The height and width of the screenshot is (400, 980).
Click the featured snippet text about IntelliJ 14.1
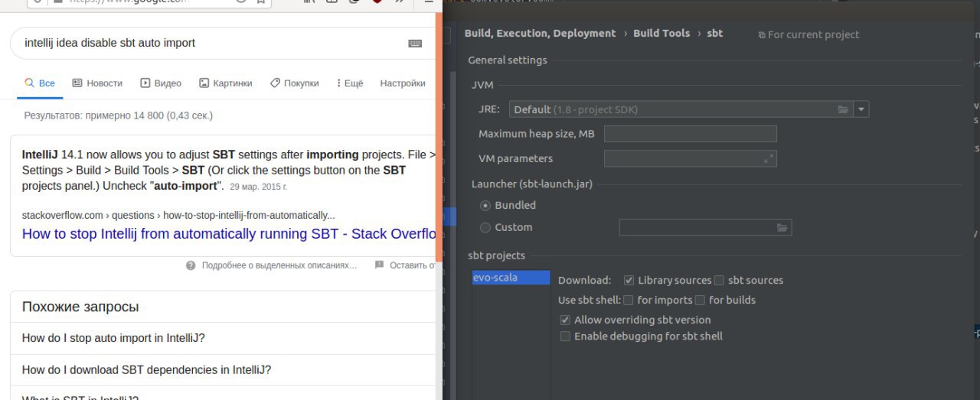229,170
